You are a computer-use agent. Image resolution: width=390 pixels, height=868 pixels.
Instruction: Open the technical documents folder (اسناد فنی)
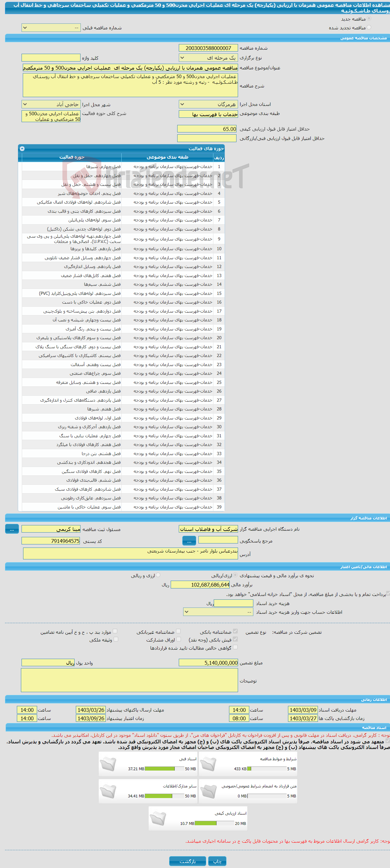pyautogui.click(x=108, y=764)
